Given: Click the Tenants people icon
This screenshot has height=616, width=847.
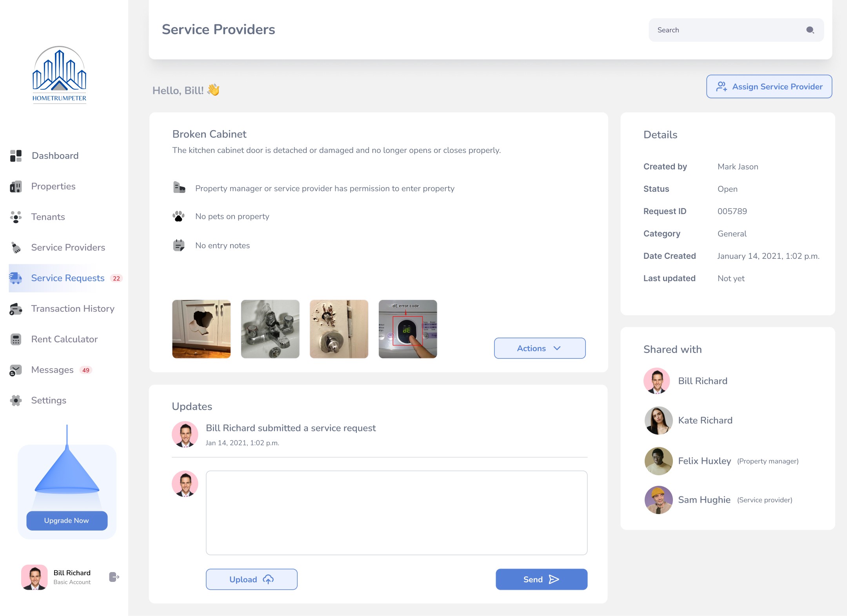Looking at the screenshot, I should click(16, 217).
